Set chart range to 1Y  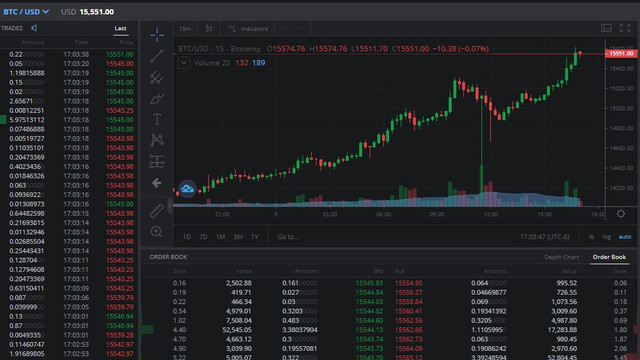(255, 237)
